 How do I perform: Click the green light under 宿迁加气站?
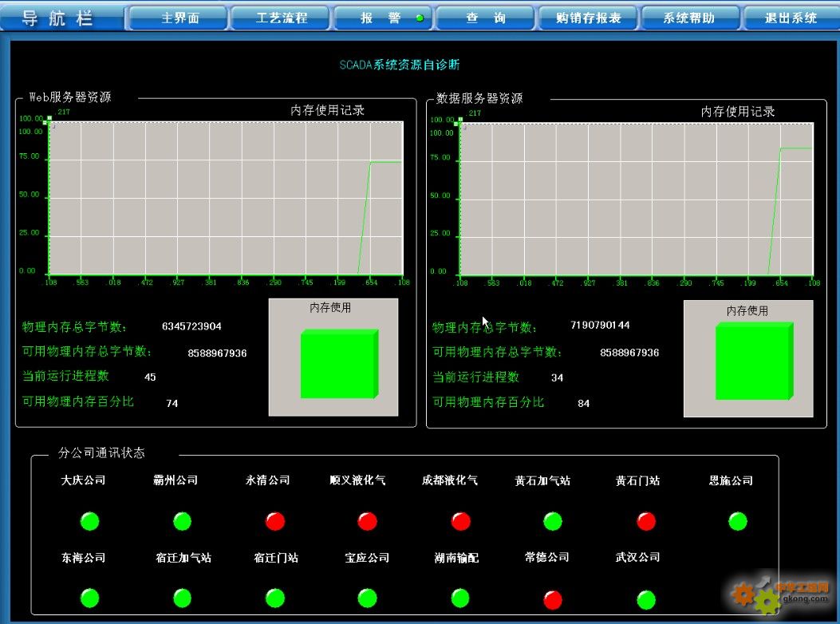coord(183,598)
